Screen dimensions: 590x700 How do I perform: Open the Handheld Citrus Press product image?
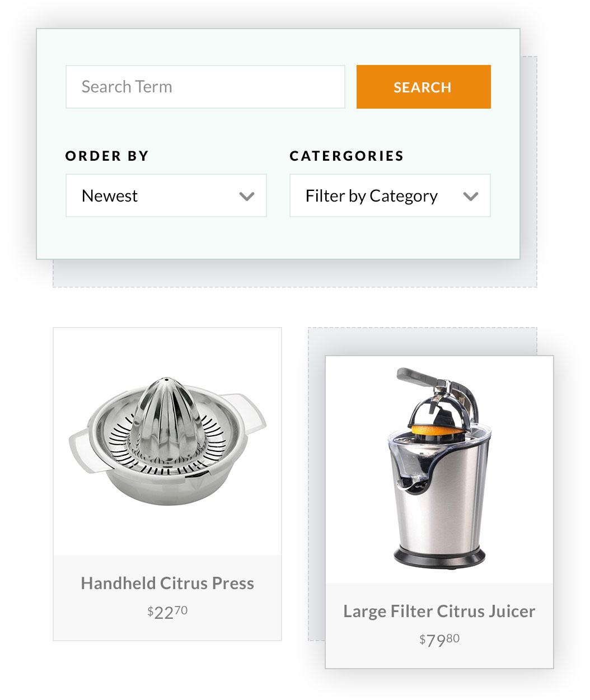coord(167,441)
